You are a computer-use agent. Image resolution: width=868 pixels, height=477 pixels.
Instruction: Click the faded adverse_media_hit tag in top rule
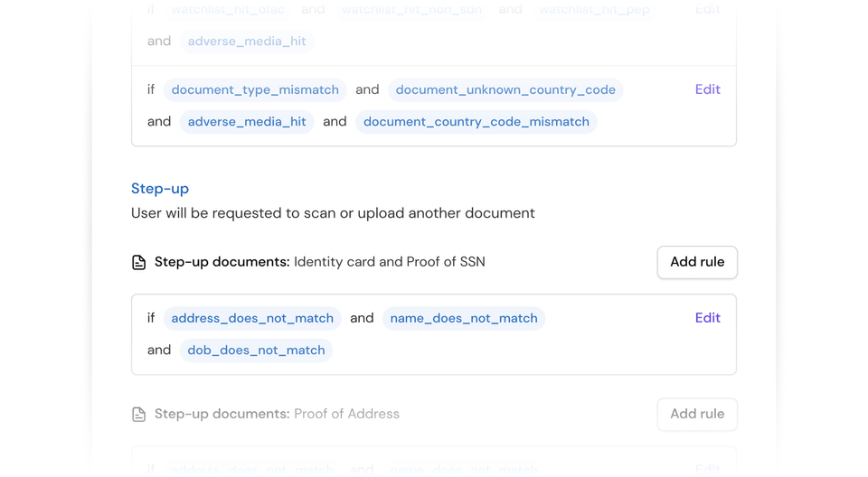(x=247, y=42)
